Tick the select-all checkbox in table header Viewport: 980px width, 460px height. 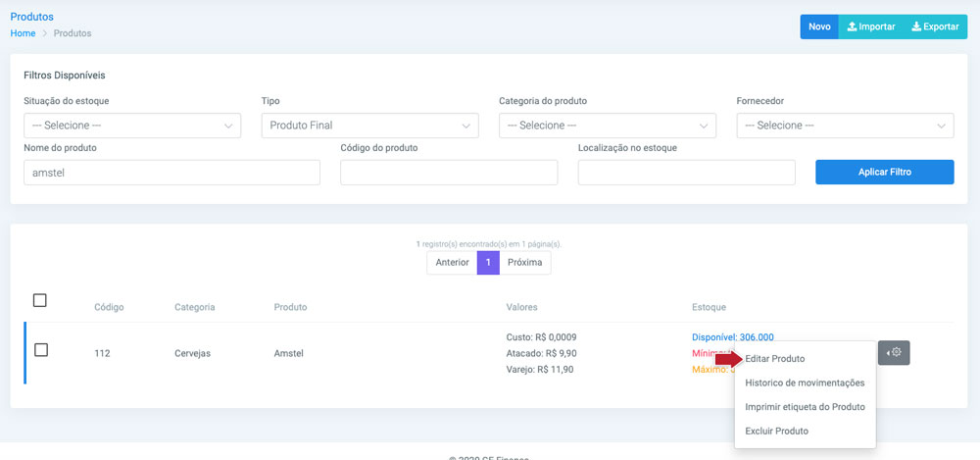(40, 300)
